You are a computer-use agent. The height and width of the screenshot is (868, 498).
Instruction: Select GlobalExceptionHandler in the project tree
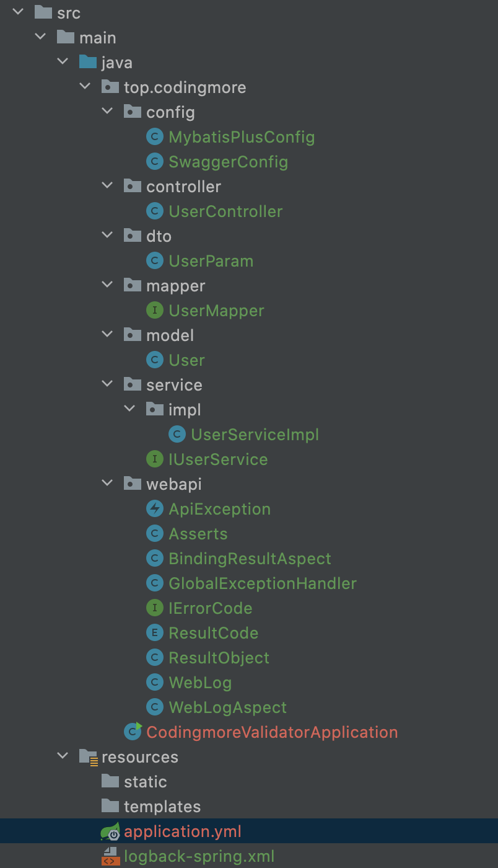(263, 583)
